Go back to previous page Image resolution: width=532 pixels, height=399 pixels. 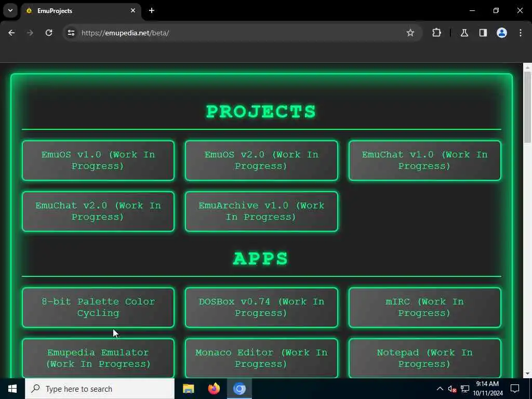pos(11,33)
